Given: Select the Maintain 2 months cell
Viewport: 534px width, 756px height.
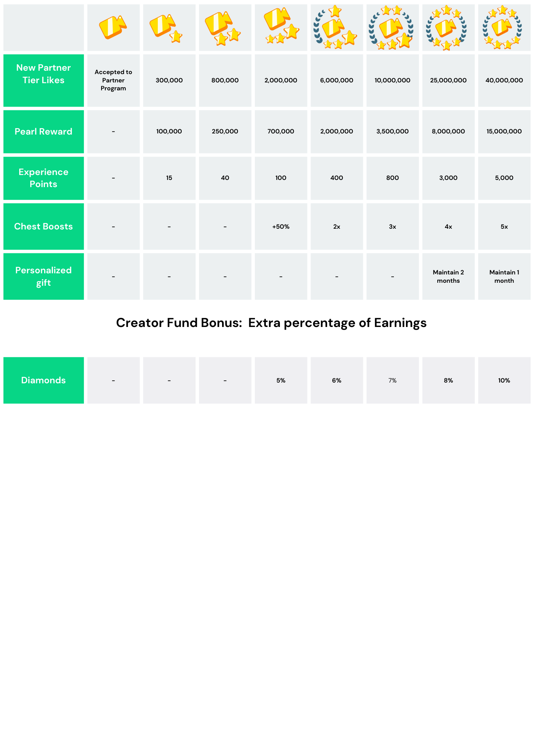Looking at the screenshot, I should pyautogui.click(x=448, y=276).
